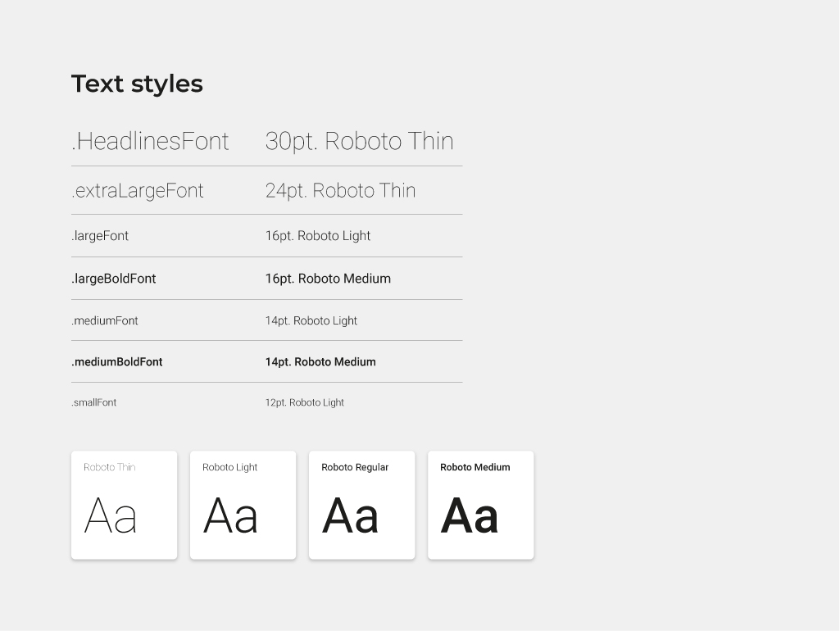Click the bold Aa in Roboto Medium card

click(470, 515)
